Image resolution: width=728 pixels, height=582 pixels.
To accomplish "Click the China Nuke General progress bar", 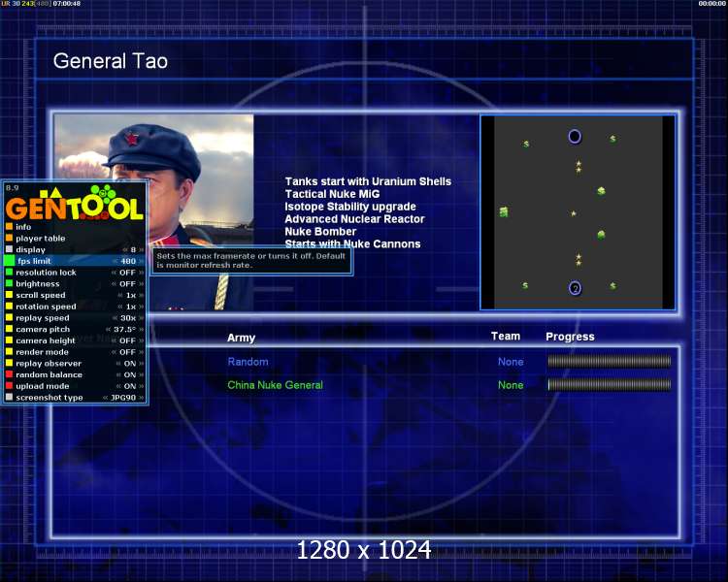I will 610,384.
